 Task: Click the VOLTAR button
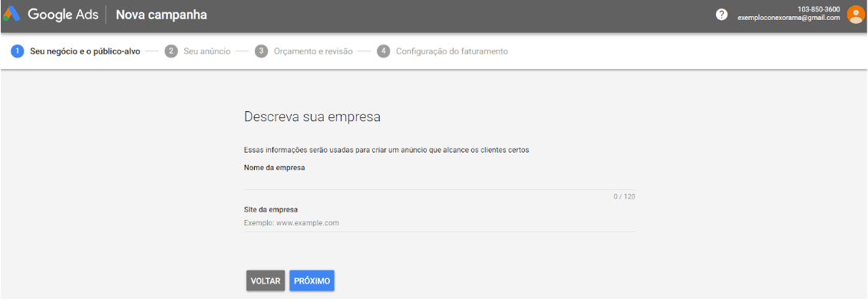tap(266, 281)
